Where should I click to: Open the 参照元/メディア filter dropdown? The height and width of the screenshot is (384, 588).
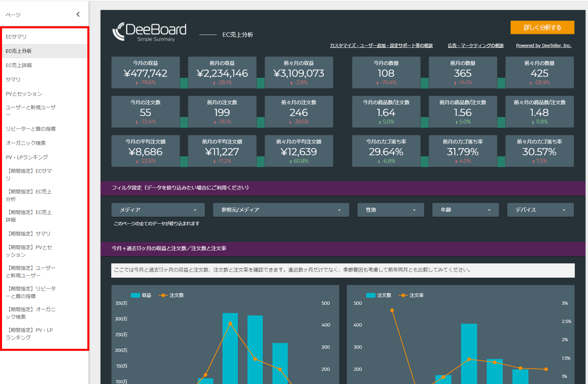coord(281,210)
